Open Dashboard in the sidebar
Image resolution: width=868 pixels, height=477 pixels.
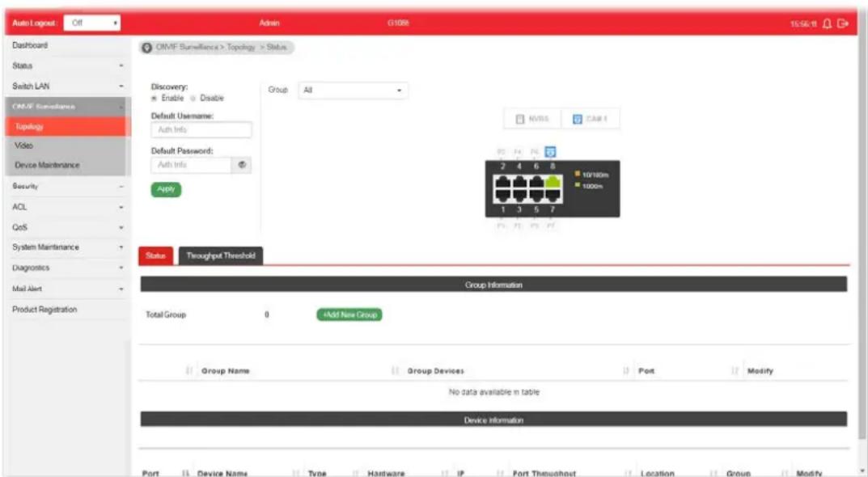66,45
